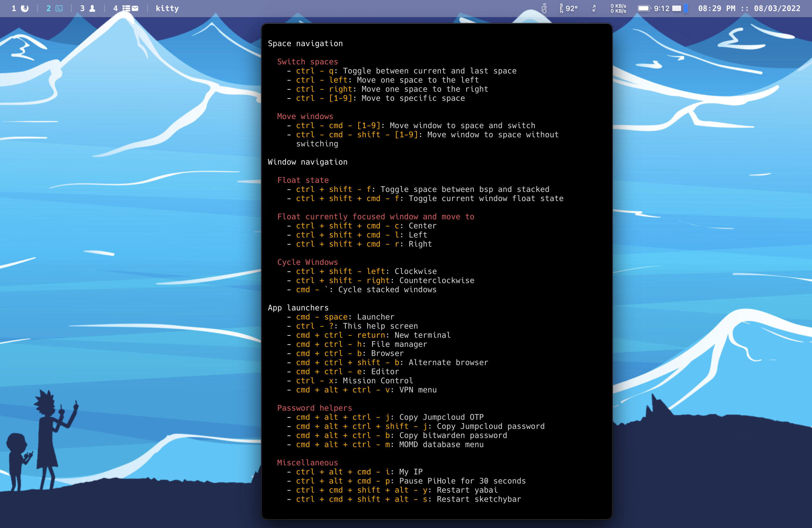Image resolution: width=812 pixels, height=528 pixels.
Task: Switch to space 2 terminal icon
Action: pyautogui.click(x=59, y=8)
